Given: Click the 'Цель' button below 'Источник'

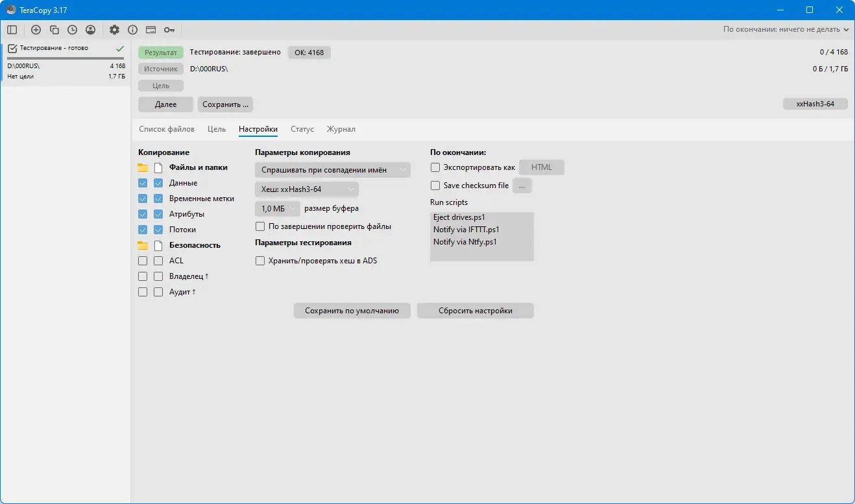Looking at the screenshot, I should pyautogui.click(x=161, y=86).
